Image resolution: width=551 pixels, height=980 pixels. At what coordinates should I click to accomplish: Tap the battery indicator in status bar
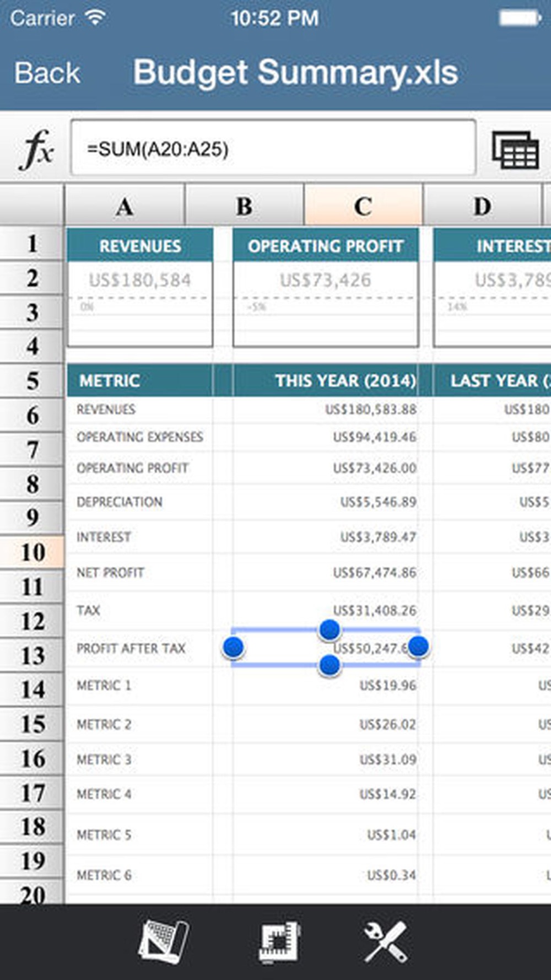click(520, 18)
